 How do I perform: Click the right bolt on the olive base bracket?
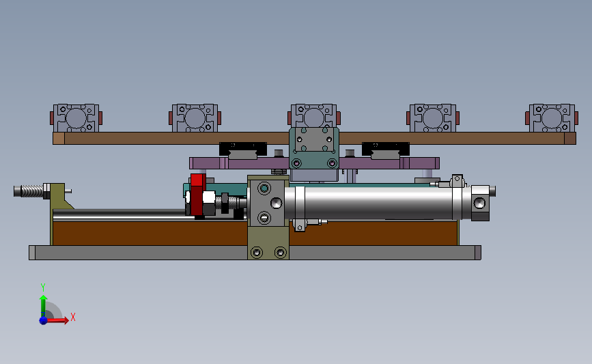(280, 252)
